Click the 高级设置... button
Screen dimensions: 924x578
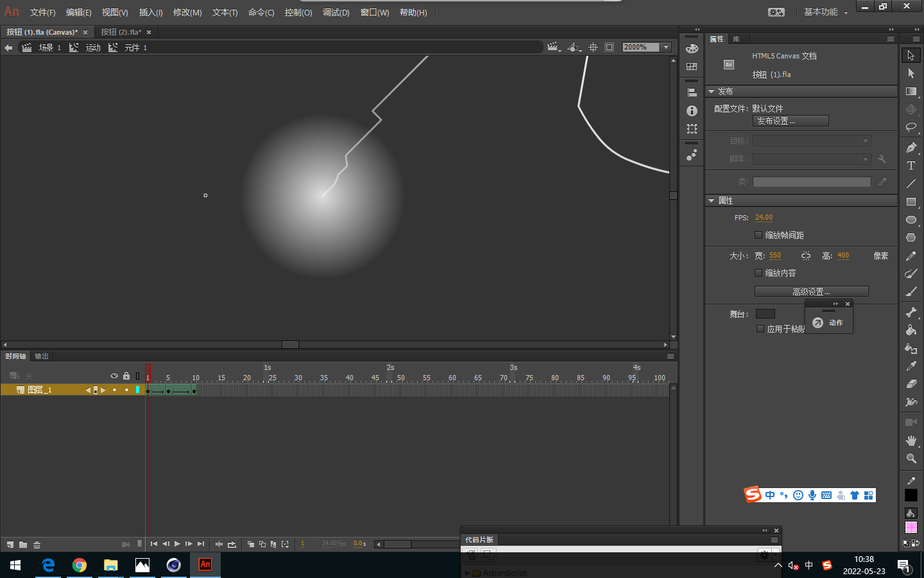[811, 292]
